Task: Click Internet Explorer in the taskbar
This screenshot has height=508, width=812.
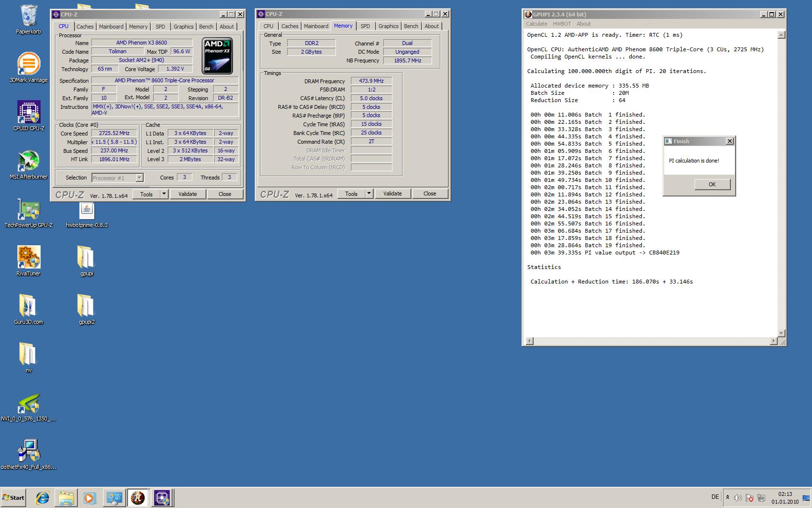Action: (43, 497)
